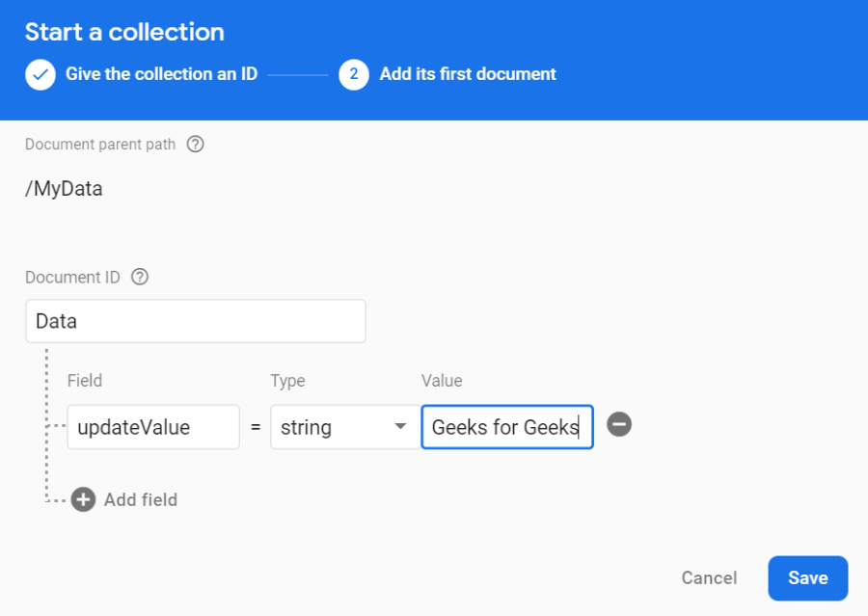Open the string type combo box
Screen dimensions: 868x616
345,427
